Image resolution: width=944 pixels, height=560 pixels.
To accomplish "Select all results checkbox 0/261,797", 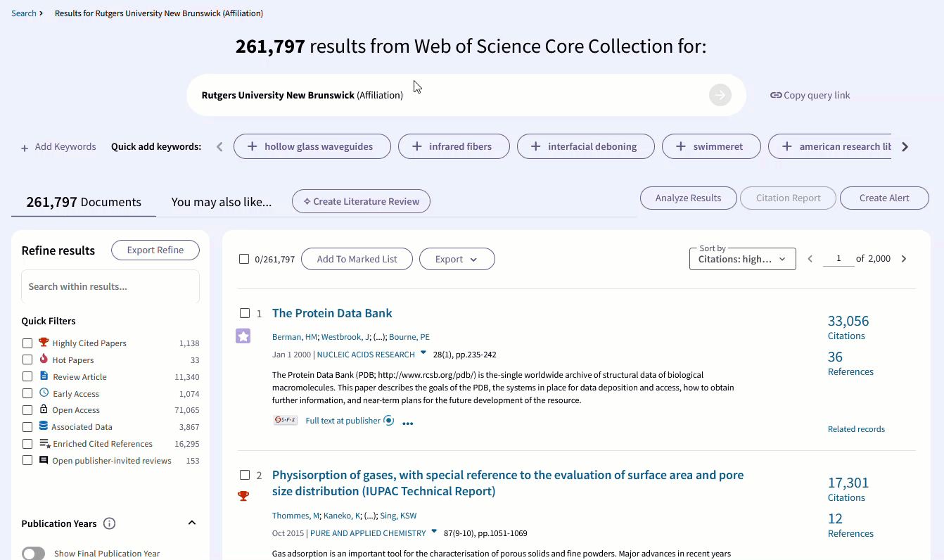I will coord(244,259).
